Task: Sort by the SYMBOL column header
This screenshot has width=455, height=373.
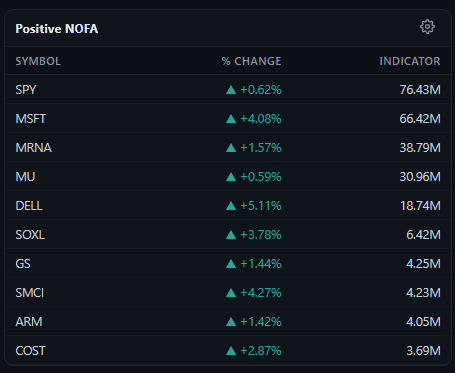Action: [38, 61]
